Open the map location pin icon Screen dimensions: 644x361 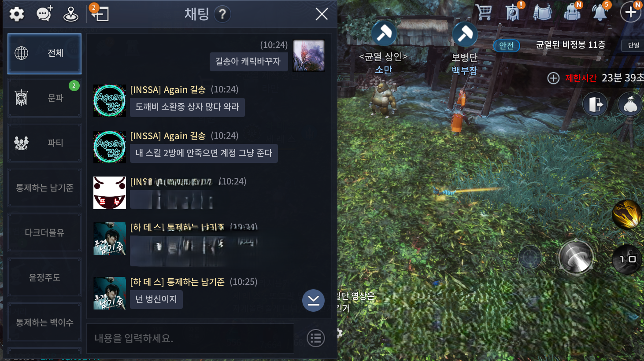(x=70, y=14)
